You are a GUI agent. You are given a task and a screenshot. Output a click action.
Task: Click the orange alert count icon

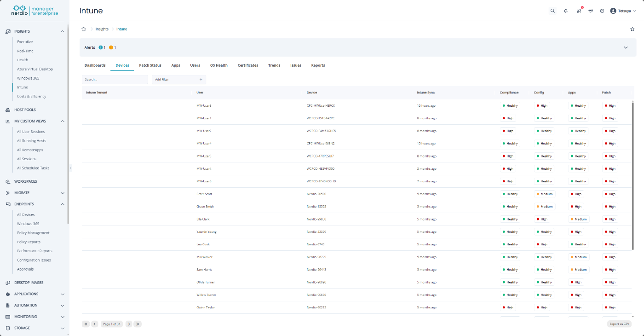[x=111, y=47]
